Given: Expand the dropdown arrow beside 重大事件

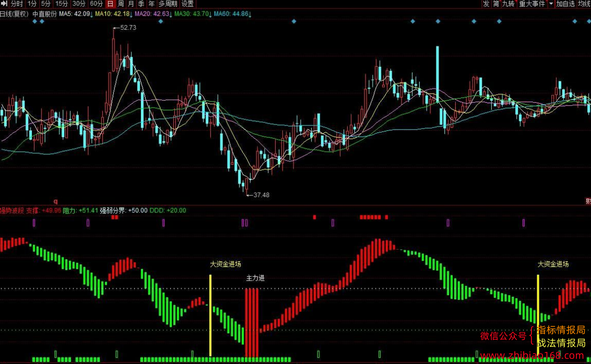Looking at the screenshot, I should [551, 4].
